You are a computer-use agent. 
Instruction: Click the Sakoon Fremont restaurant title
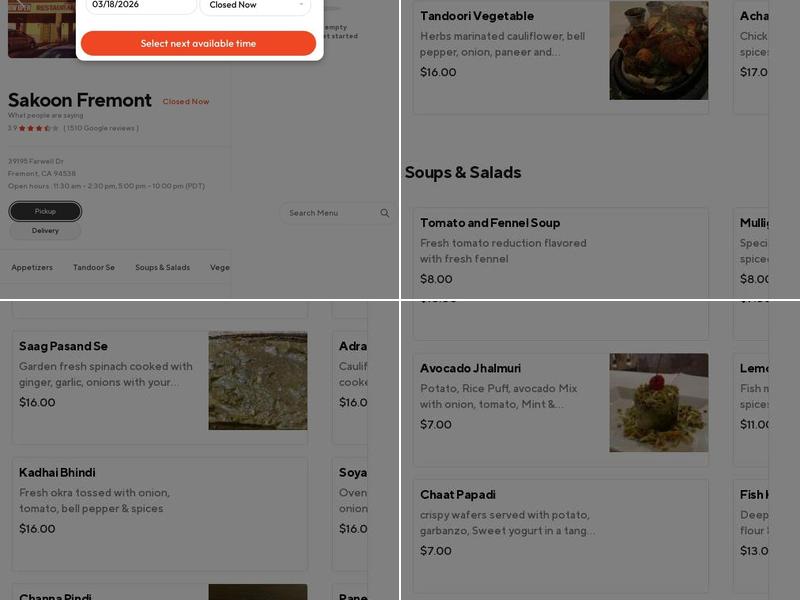click(80, 100)
